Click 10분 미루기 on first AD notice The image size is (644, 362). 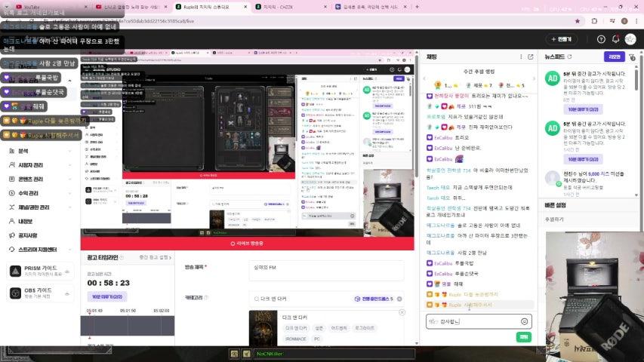(x=583, y=109)
